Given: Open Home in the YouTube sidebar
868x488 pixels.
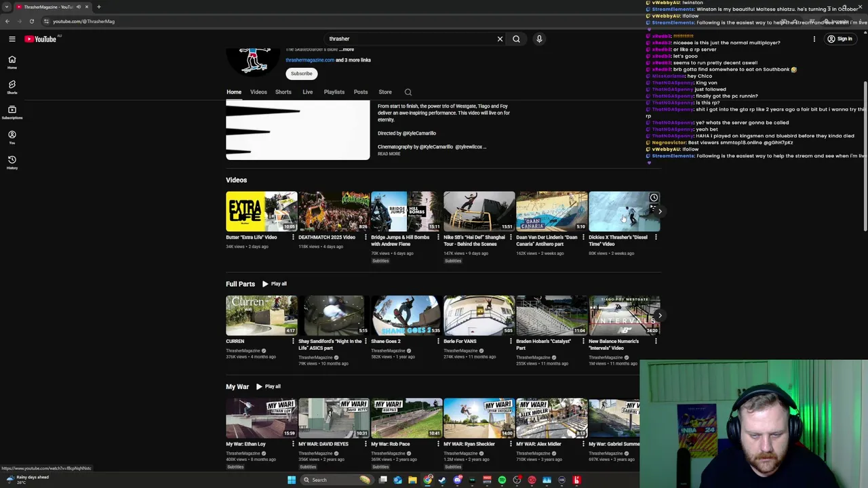Looking at the screenshot, I should pos(12,63).
